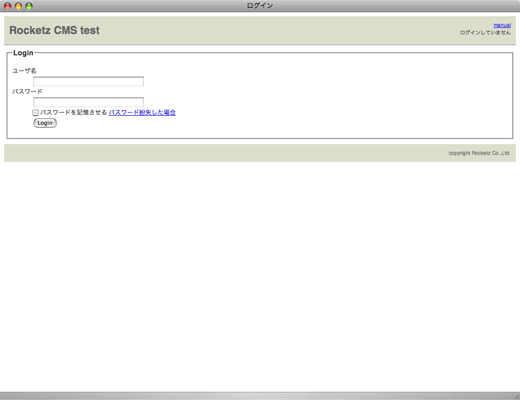Click the ユーザ名 username text field
The height and width of the screenshot is (400, 520).
click(x=88, y=81)
